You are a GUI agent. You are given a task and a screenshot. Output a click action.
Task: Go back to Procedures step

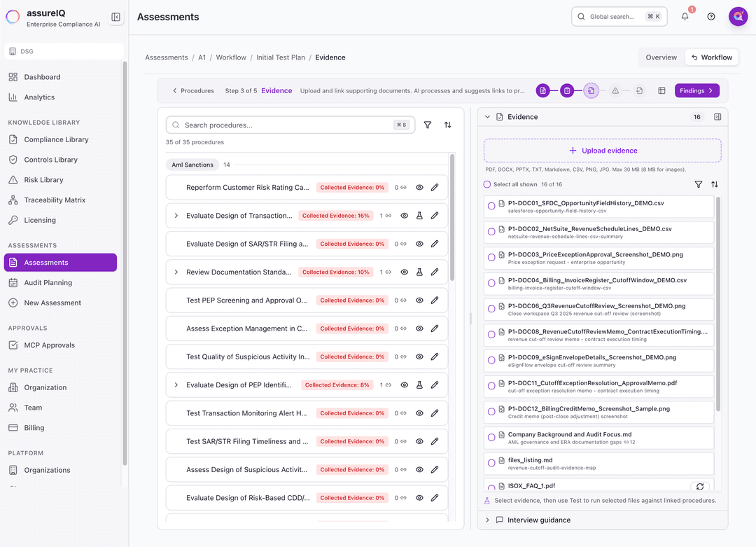pos(193,90)
